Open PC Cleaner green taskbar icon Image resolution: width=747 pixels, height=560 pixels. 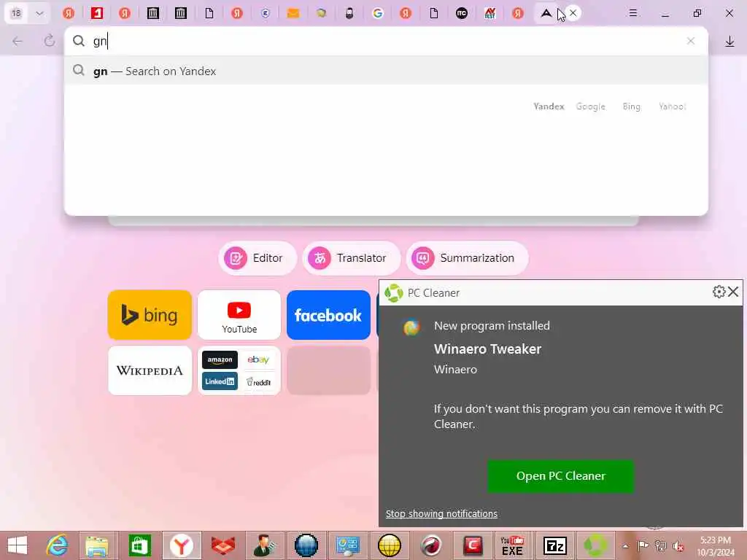click(x=595, y=545)
